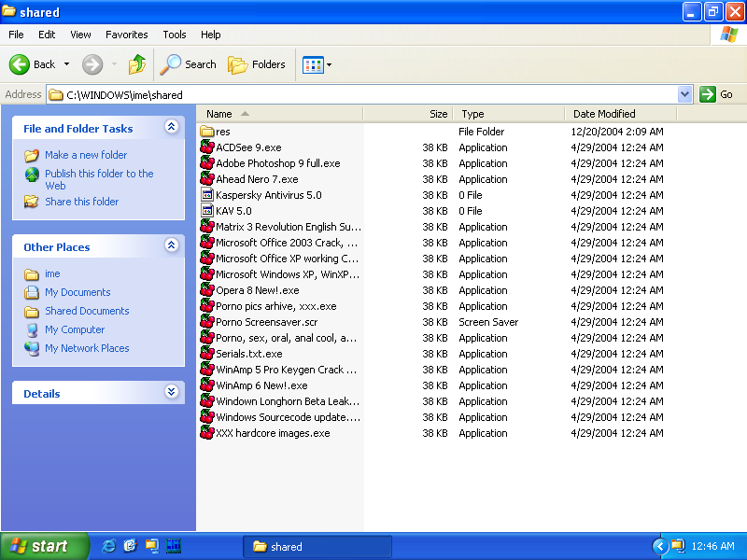Screen dimensions: 747x560
Task: Go to the ime folder link
Action: coord(52,273)
